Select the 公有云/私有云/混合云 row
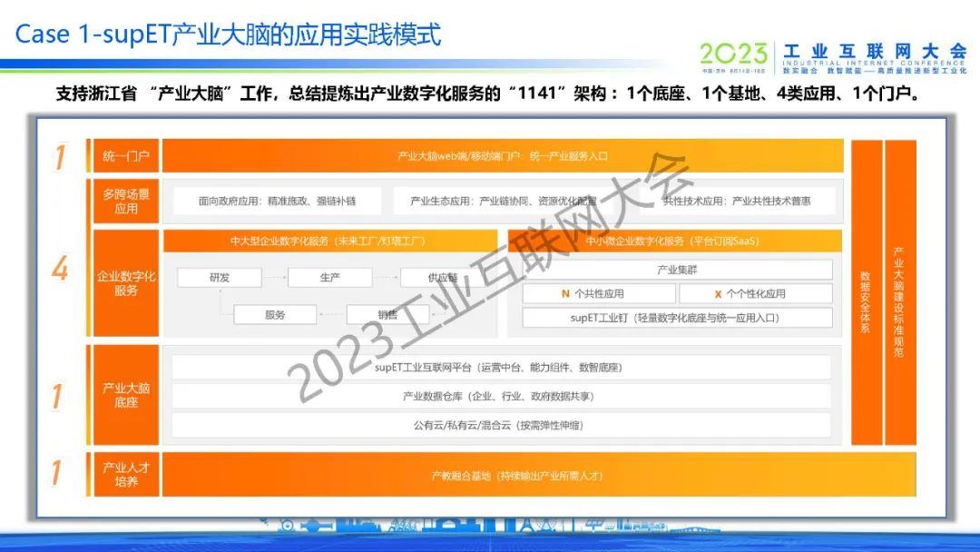Viewport: 980px width, 552px height. click(x=500, y=424)
